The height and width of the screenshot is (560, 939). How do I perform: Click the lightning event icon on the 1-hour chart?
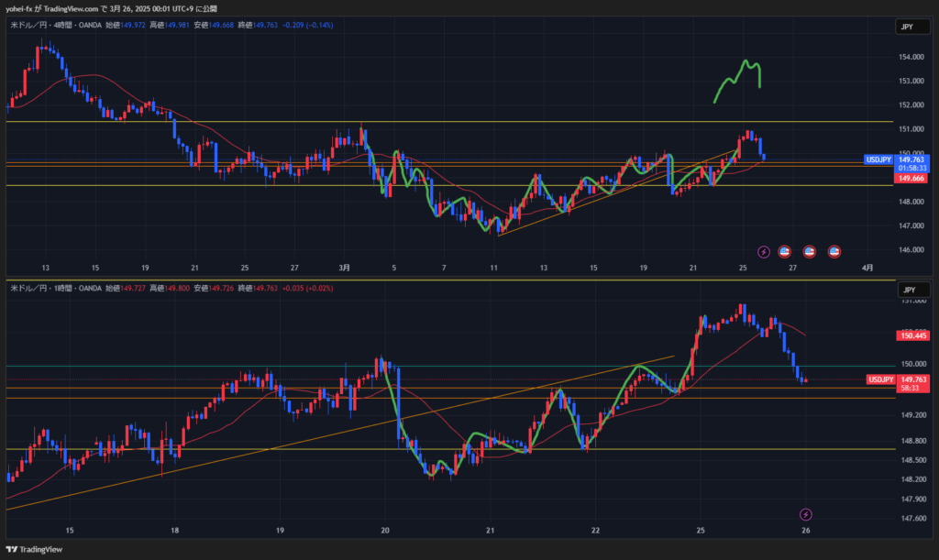click(806, 514)
